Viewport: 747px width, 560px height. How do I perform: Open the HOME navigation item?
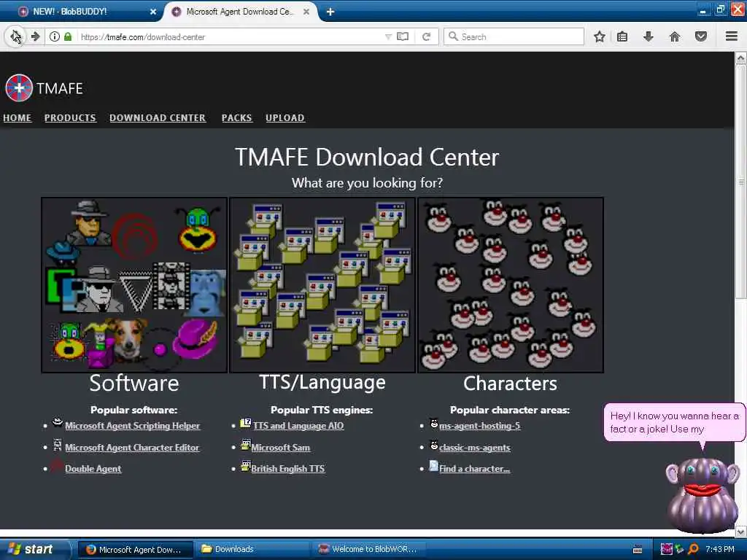pyautogui.click(x=18, y=117)
